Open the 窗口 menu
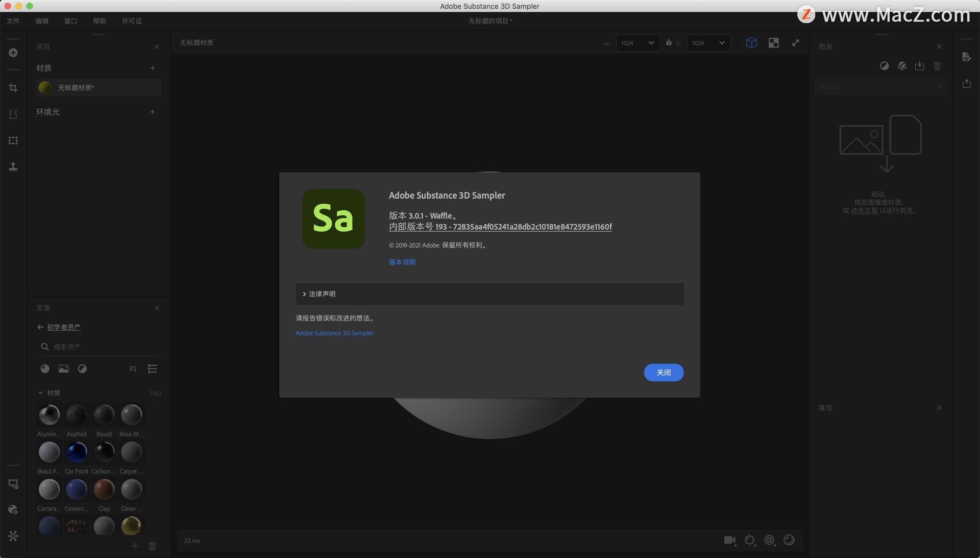The height and width of the screenshot is (558, 980). (70, 21)
